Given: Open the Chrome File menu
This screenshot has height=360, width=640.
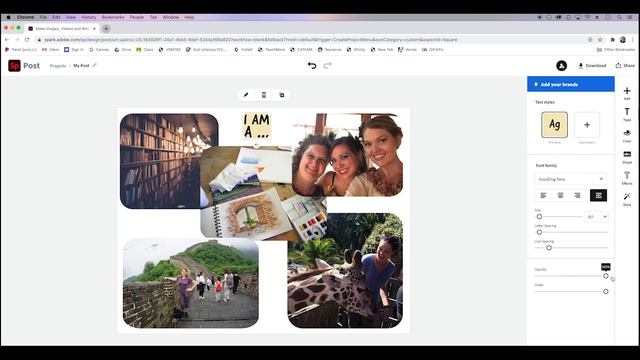Looking at the screenshot, I should [43, 18].
